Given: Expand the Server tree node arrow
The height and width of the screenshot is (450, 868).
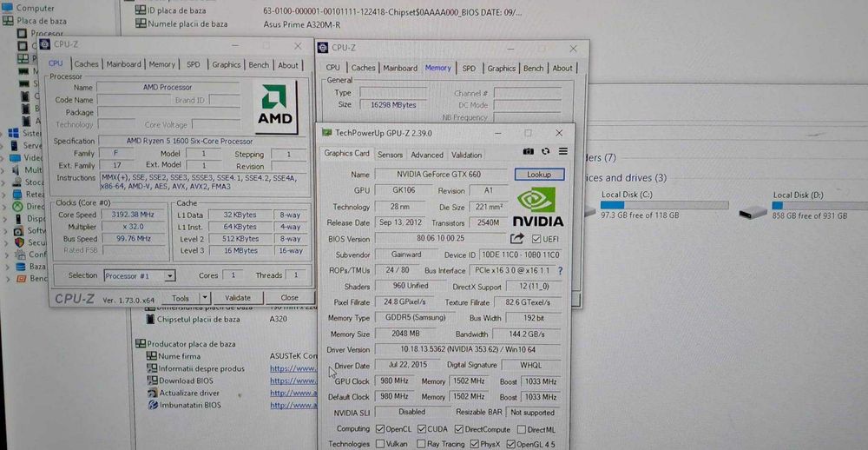Looking at the screenshot, I should [x=3, y=146].
